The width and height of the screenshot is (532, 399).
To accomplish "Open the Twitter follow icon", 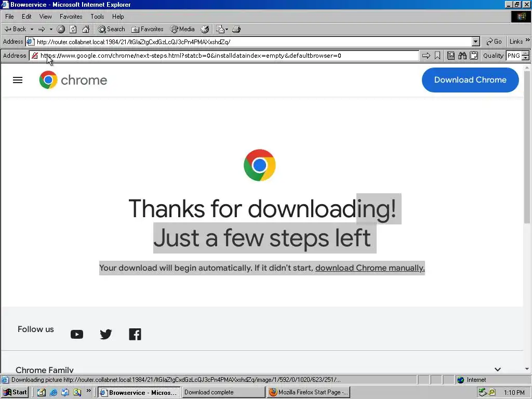I will (106, 334).
